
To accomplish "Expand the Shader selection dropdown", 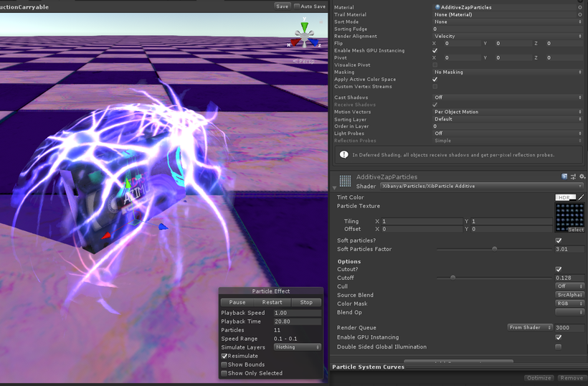I will [x=482, y=186].
